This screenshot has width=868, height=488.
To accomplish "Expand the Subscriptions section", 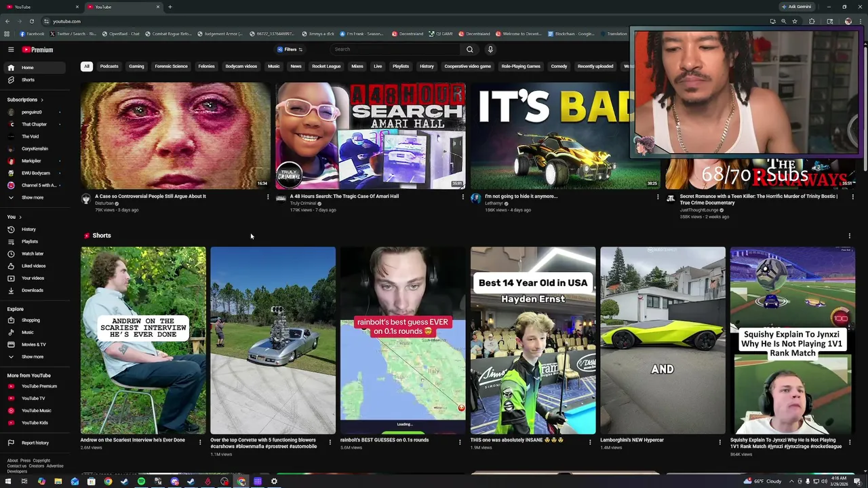I will pyautogui.click(x=26, y=100).
